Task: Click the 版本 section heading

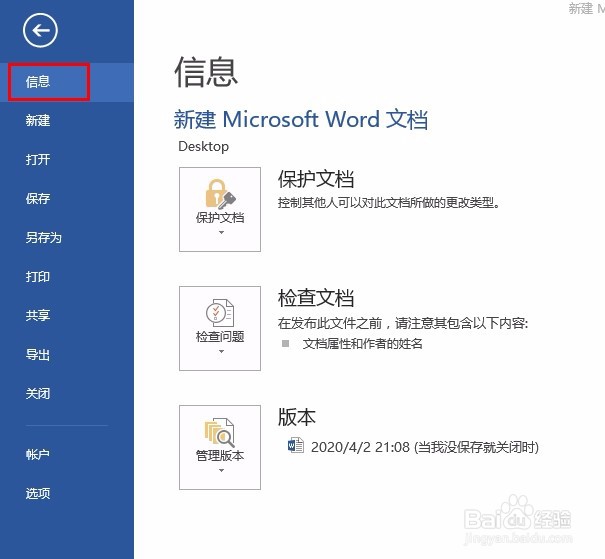Action: coord(297,417)
